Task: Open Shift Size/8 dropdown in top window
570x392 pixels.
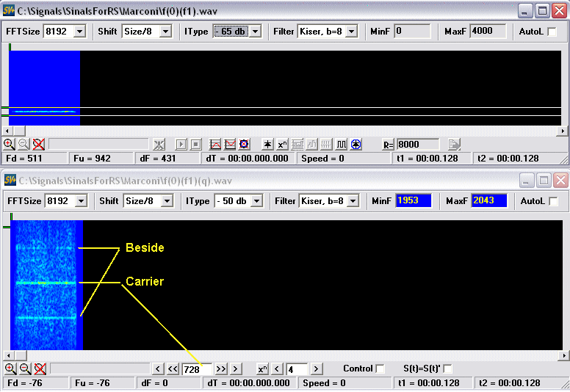Action: 165,32
